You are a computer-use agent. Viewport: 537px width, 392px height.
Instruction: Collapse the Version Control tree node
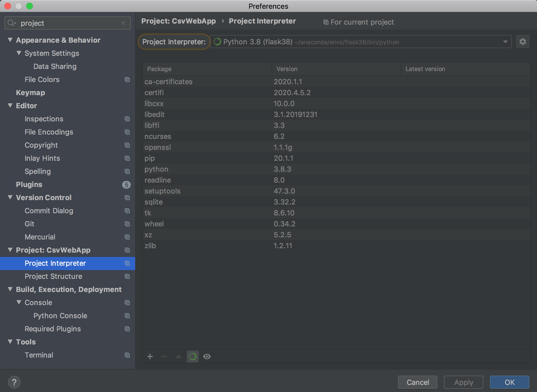click(10, 197)
